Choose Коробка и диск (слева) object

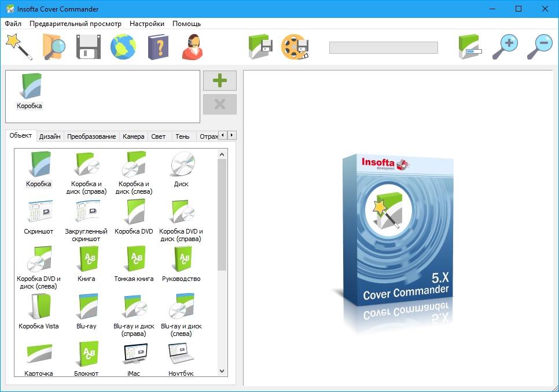(134, 173)
